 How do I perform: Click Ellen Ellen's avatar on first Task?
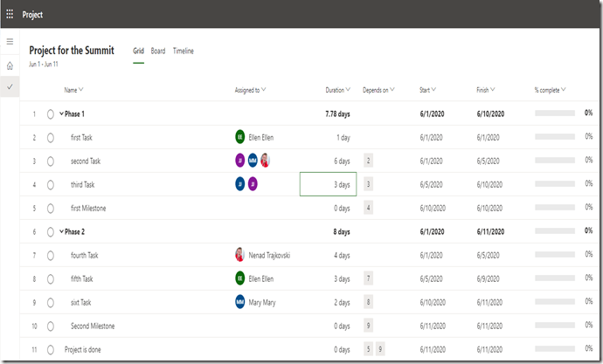(x=240, y=137)
